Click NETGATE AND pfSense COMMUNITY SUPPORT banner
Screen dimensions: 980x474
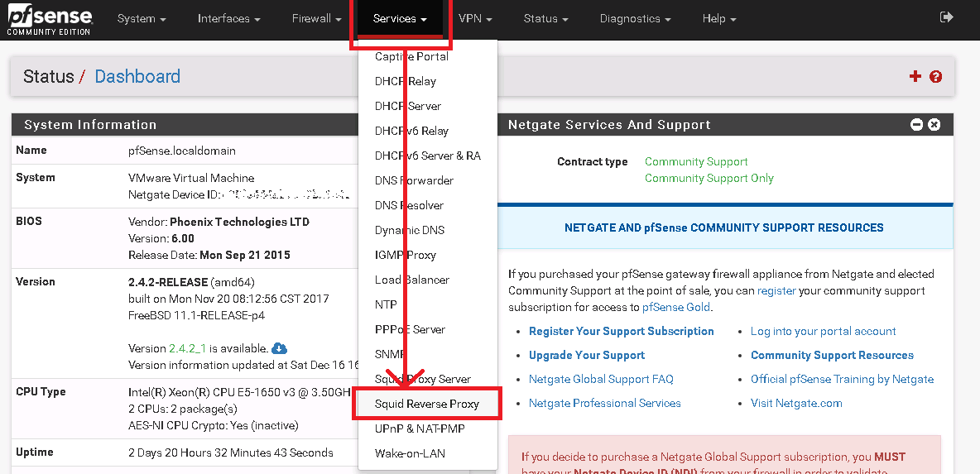point(723,227)
